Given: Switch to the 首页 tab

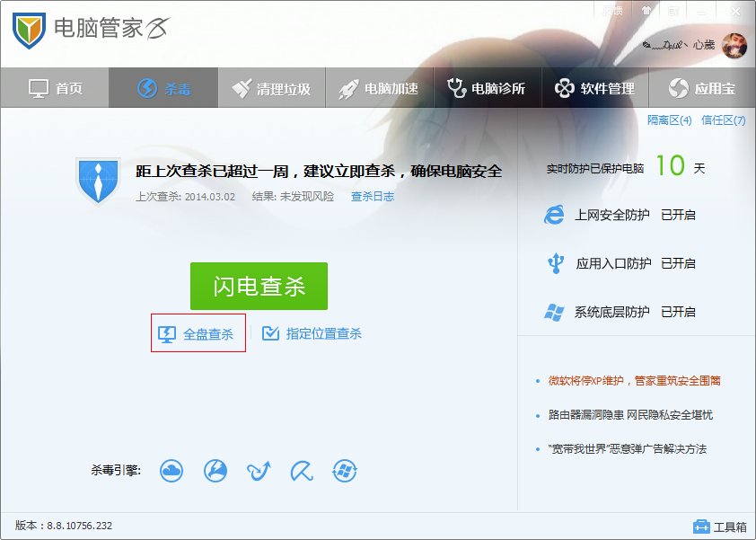Looking at the screenshot, I should click(55, 87).
